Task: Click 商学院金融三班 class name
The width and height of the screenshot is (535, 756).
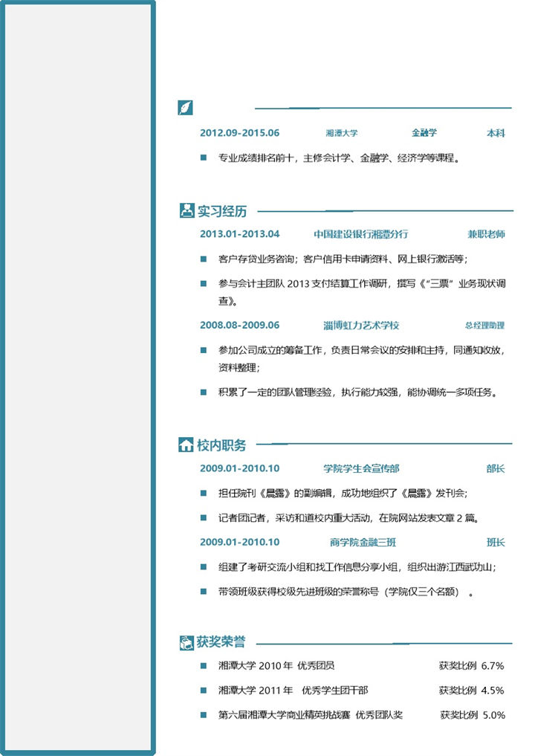Action: point(363,543)
